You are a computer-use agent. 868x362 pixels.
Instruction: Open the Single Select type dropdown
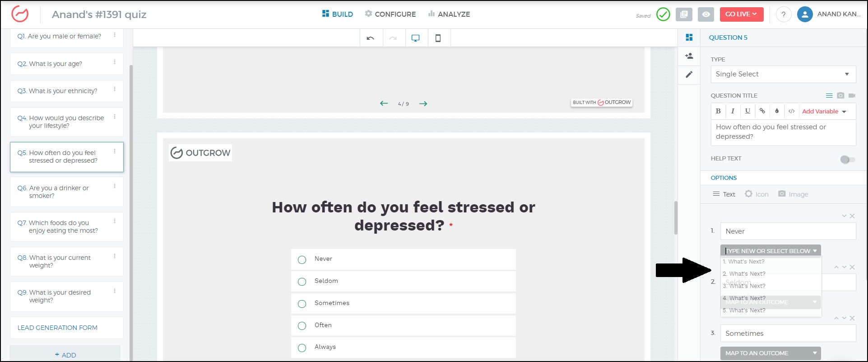coord(783,74)
